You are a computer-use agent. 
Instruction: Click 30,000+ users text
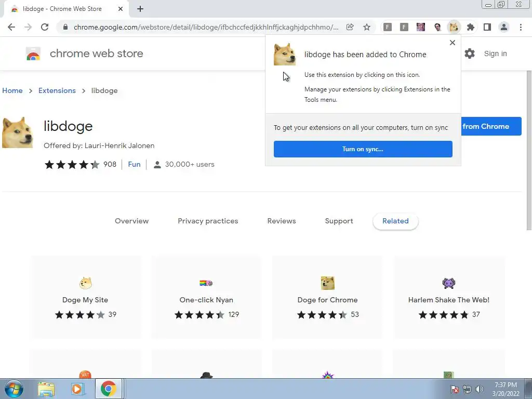coord(190,165)
